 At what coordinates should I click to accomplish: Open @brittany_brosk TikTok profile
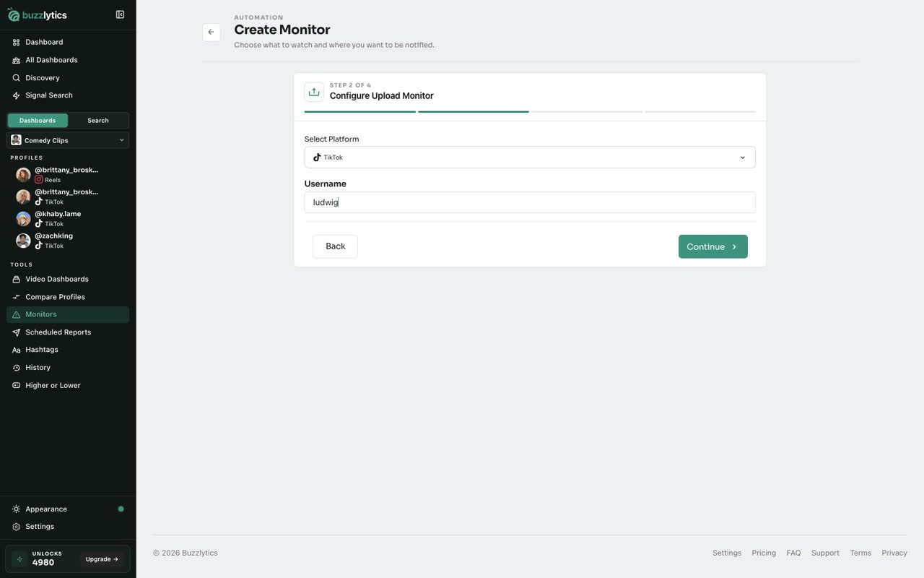pos(68,197)
